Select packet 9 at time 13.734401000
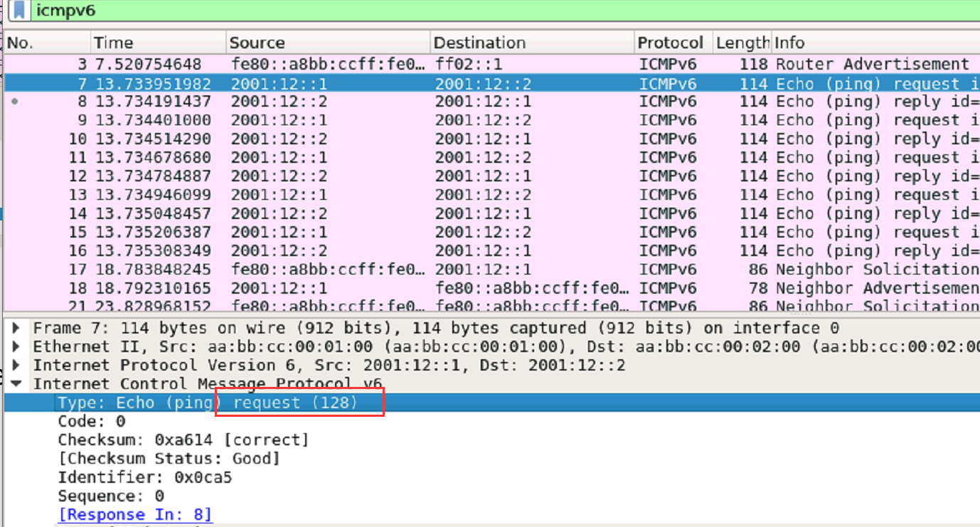Screen dimensions: 980x527 point(492,120)
